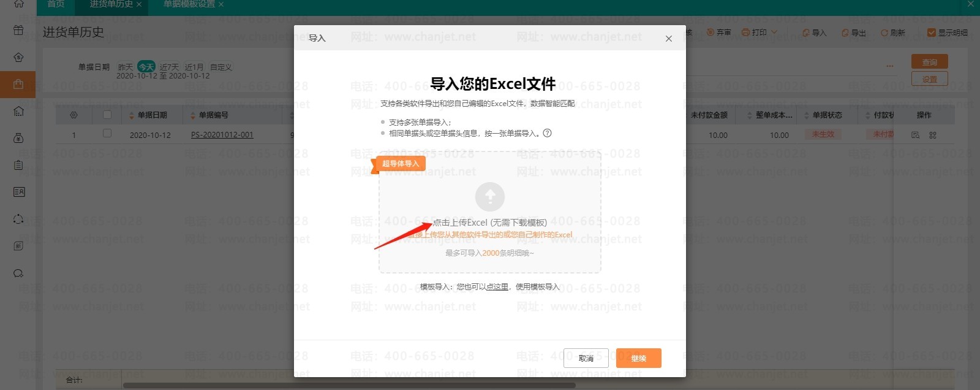This screenshot has width=980, height=390.
Task: Close the 导入 dialog with the X
Action: (669, 39)
